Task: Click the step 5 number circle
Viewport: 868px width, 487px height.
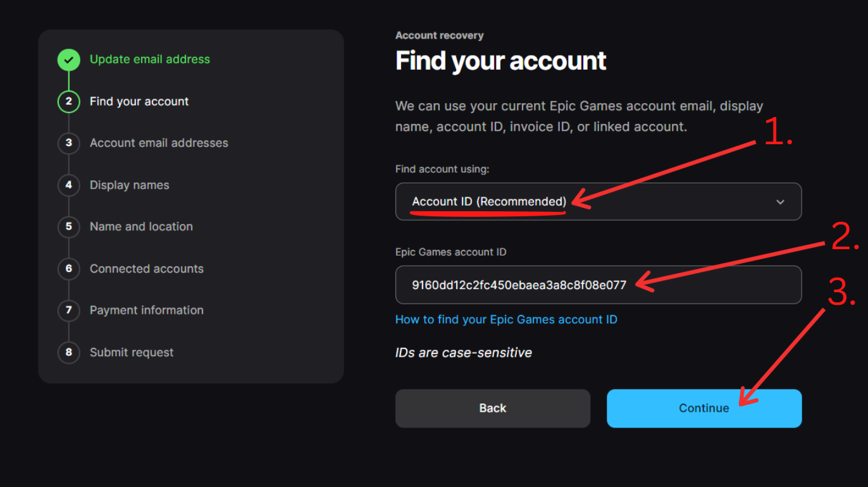Action: (68, 227)
